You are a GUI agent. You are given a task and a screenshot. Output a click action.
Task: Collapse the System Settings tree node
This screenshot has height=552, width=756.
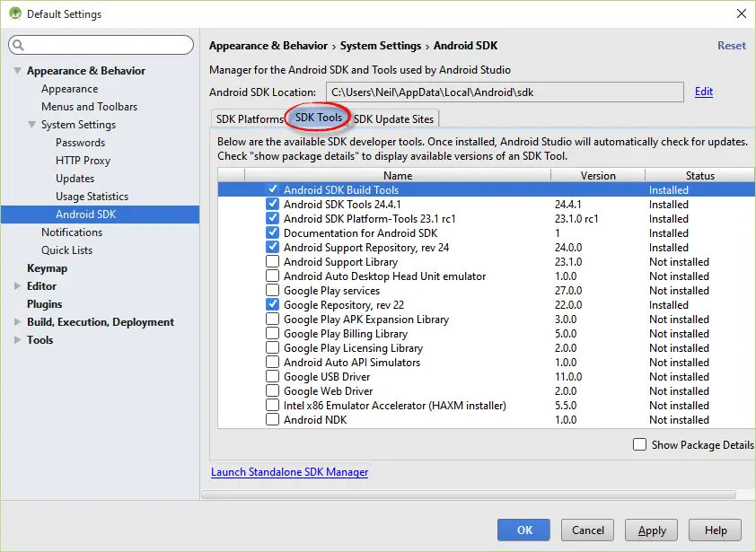click(32, 125)
